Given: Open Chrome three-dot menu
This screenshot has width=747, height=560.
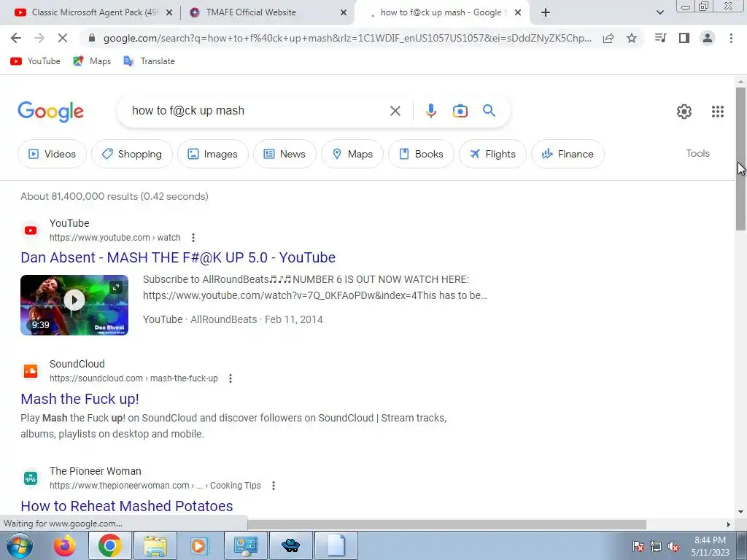Looking at the screenshot, I should (x=731, y=38).
